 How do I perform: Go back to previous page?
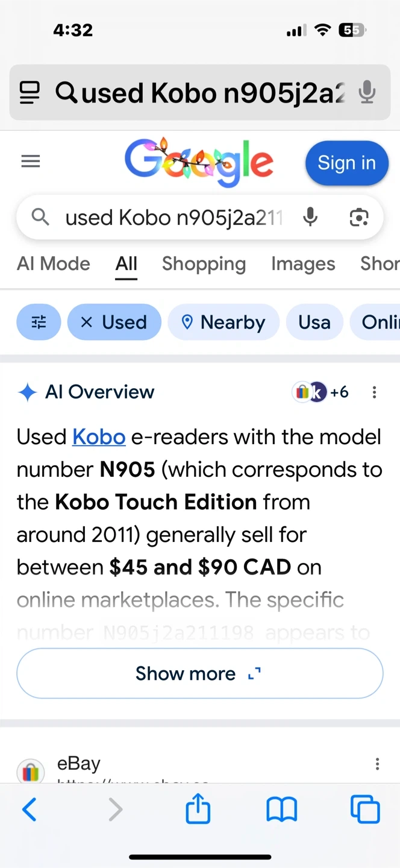[29, 810]
